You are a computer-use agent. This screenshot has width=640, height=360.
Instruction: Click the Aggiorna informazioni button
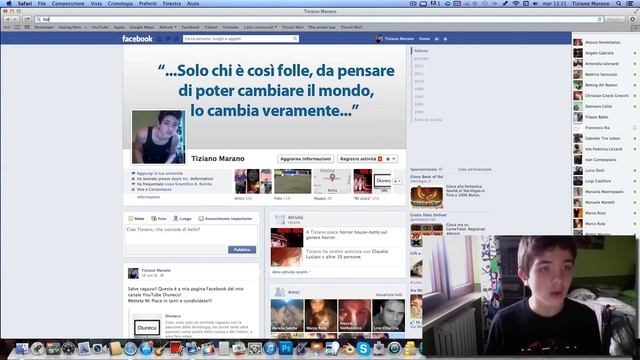[x=305, y=159]
